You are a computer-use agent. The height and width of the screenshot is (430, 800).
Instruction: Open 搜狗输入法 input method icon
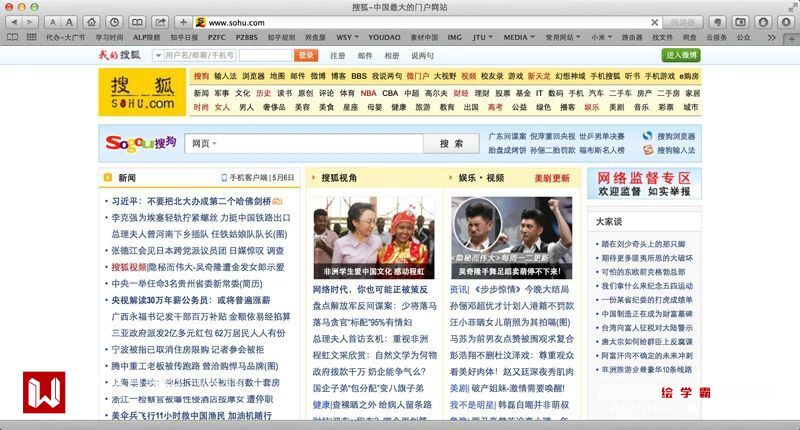click(x=648, y=150)
